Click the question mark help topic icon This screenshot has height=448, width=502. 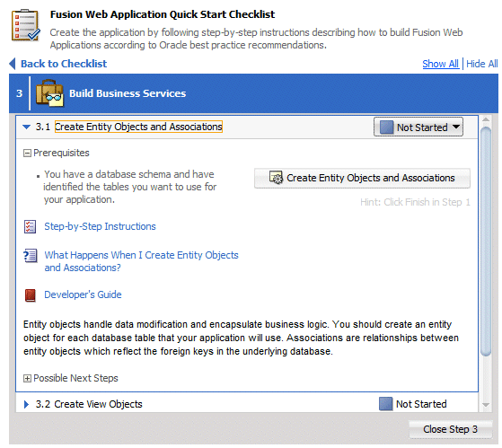point(31,256)
